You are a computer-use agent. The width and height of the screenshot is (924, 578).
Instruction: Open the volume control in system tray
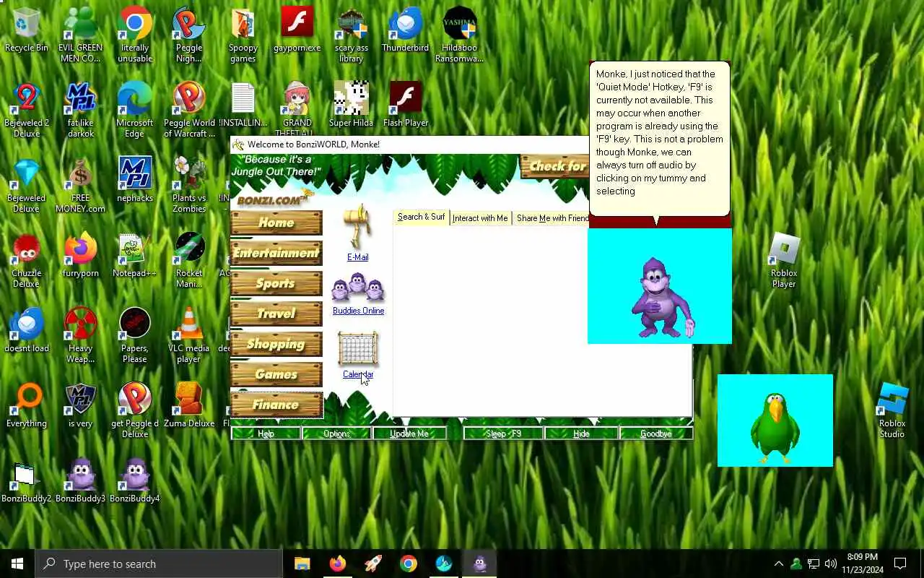[x=831, y=564]
